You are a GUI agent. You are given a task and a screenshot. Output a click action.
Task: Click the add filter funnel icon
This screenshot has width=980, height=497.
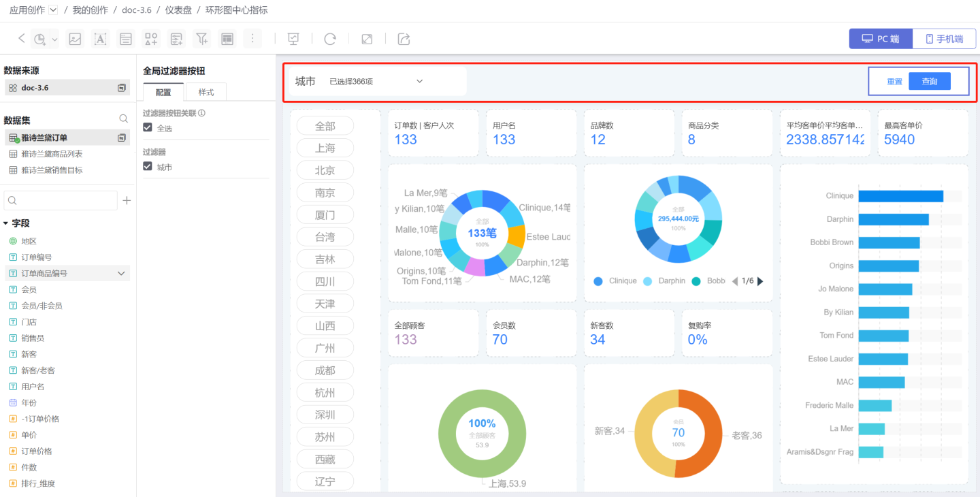pyautogui.click(x=202, y=39)
